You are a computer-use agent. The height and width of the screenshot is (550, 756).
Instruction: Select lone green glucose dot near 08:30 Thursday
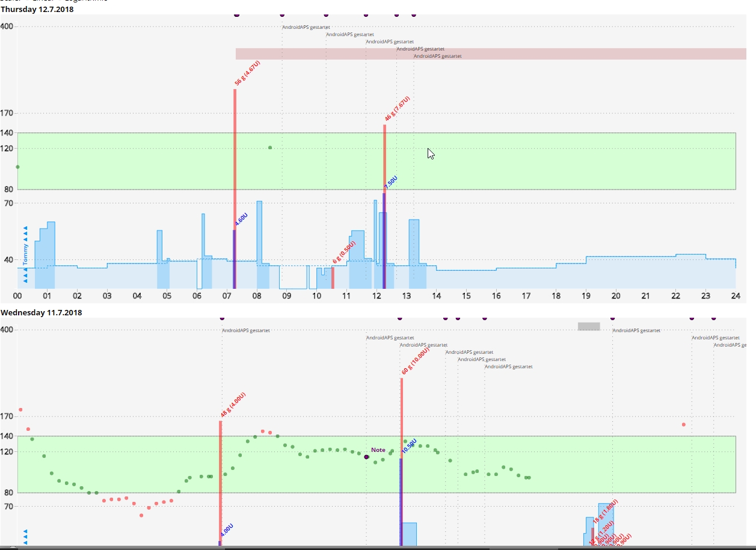(270, 147)
